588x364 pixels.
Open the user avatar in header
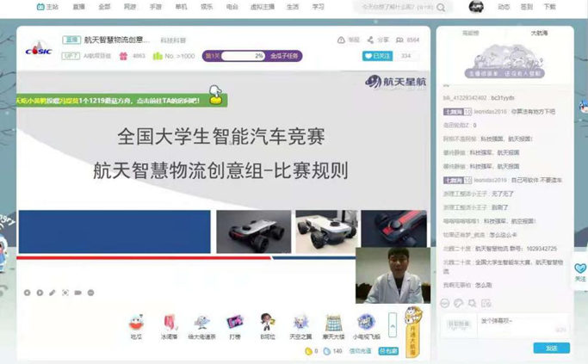[x=476, y=7]
